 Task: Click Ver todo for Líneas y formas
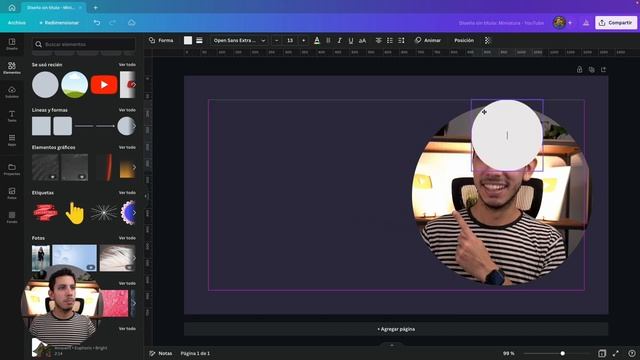[127, 110]
